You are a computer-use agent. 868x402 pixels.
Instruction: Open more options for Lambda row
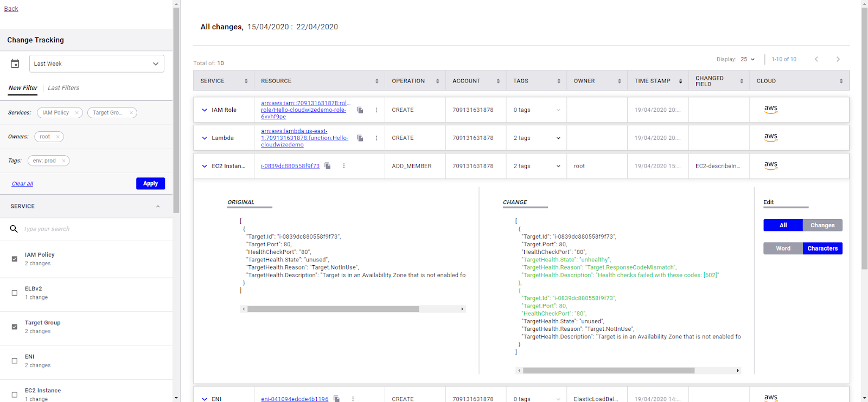click(376, 138)
